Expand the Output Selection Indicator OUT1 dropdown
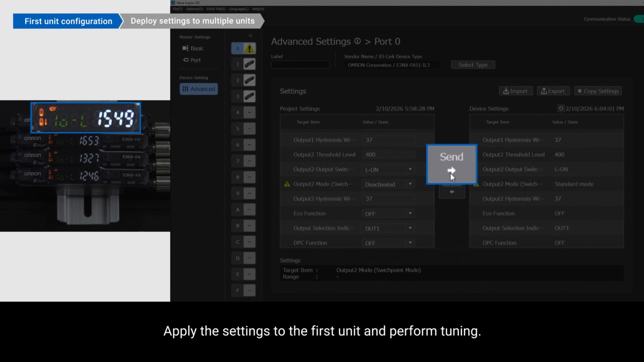 [x=388, y=228]
